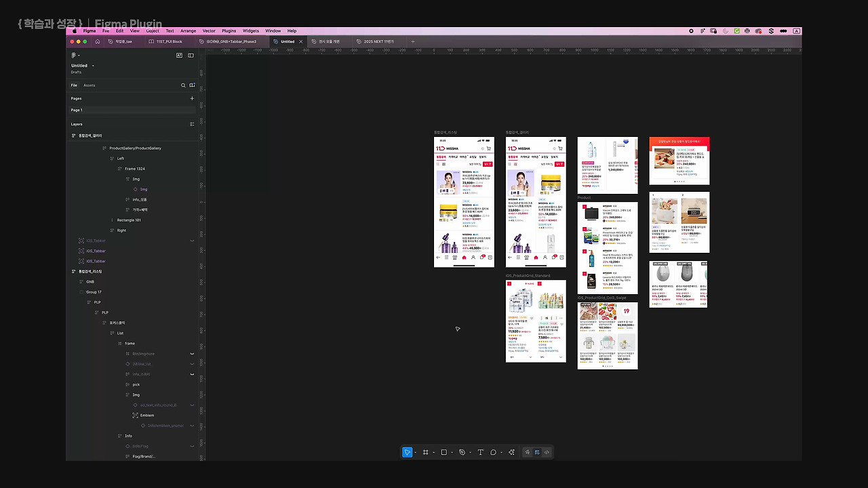Switch to Design mode in the bottom toolbar
The height and width of the screenshot is (488, 868).
[537, 452]
